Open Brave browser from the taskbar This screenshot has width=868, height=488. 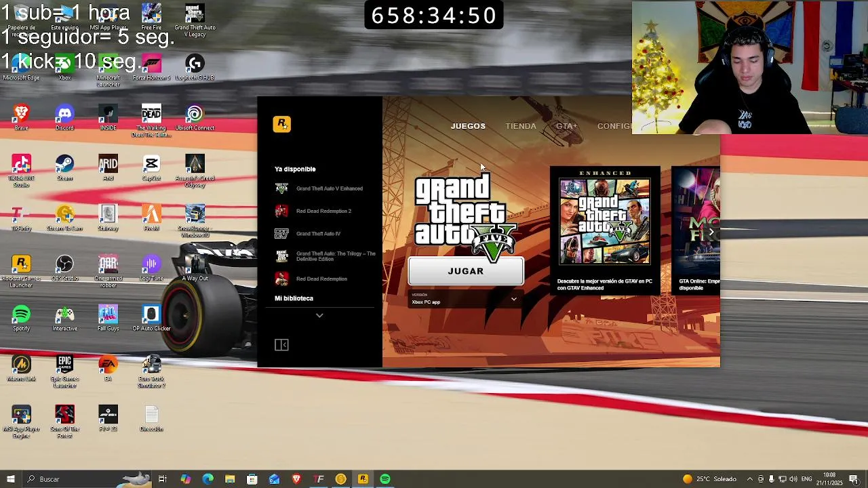296,479
